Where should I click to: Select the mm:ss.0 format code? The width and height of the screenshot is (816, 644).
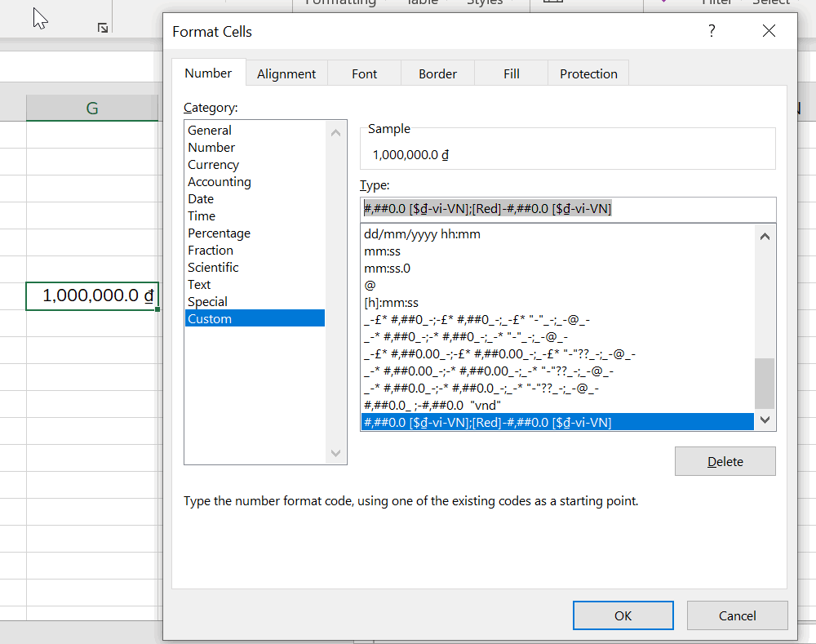[557, 269]
